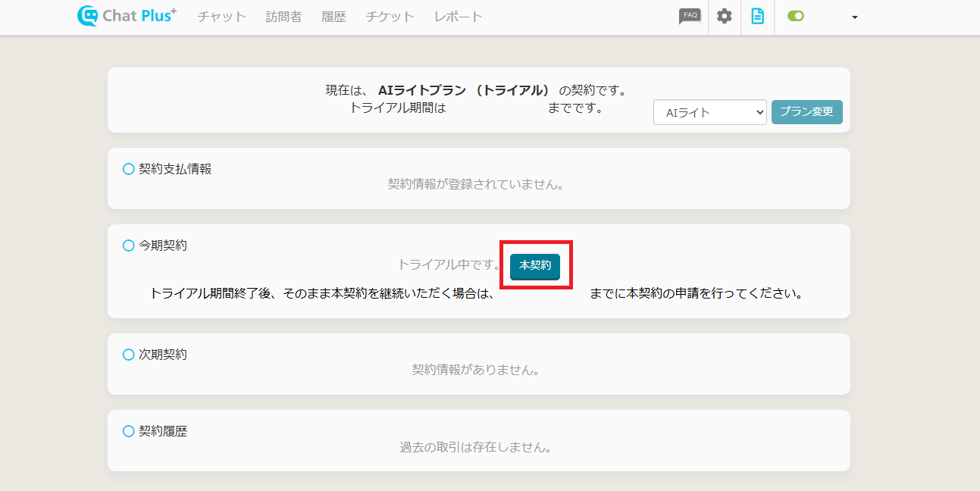Click the circle icon beside 今期契約
The width and height of the screenshot is (980, 491).
pyautogui.click(x=129, y=245)
